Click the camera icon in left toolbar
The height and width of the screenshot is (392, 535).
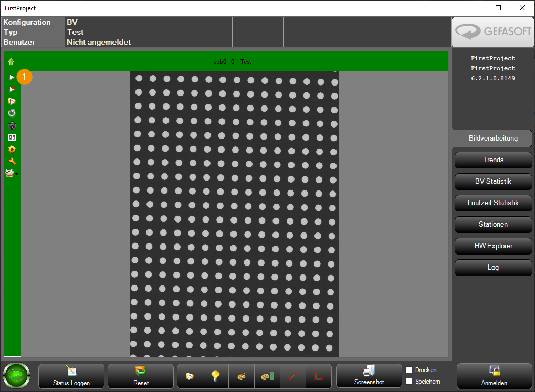tap(12, 125)
